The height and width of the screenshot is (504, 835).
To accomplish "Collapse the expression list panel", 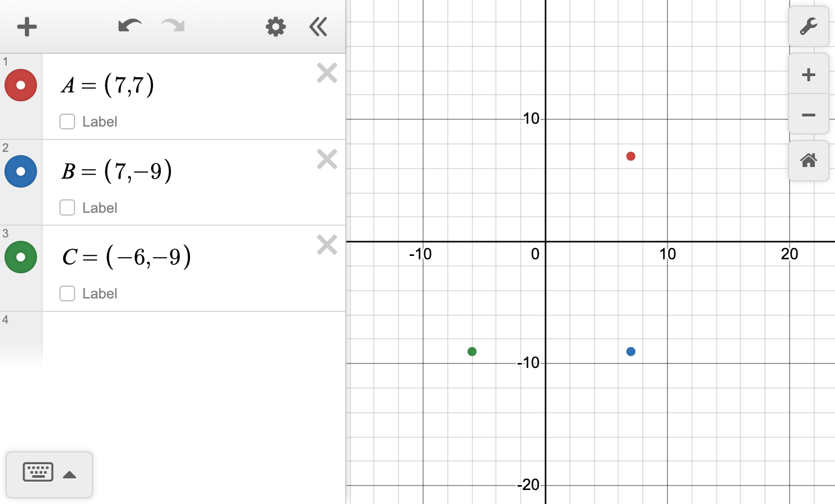I will pos(318,26).
